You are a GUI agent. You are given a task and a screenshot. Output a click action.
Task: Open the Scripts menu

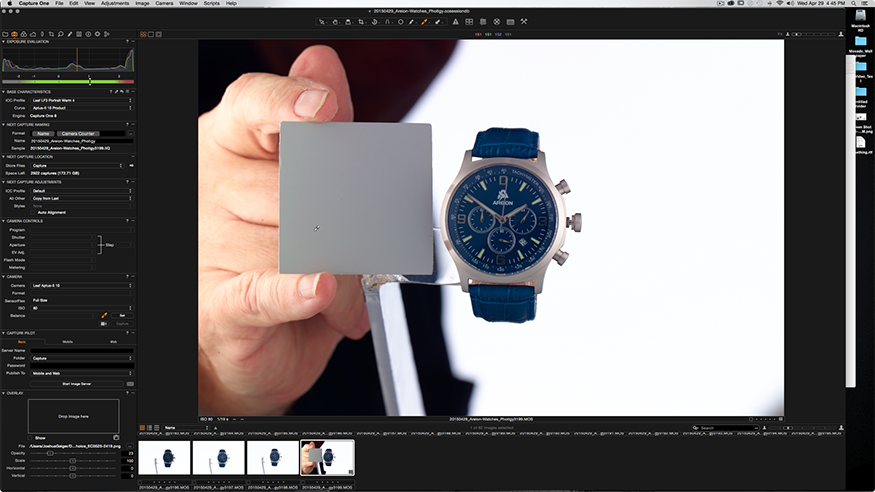click(211, 3)
